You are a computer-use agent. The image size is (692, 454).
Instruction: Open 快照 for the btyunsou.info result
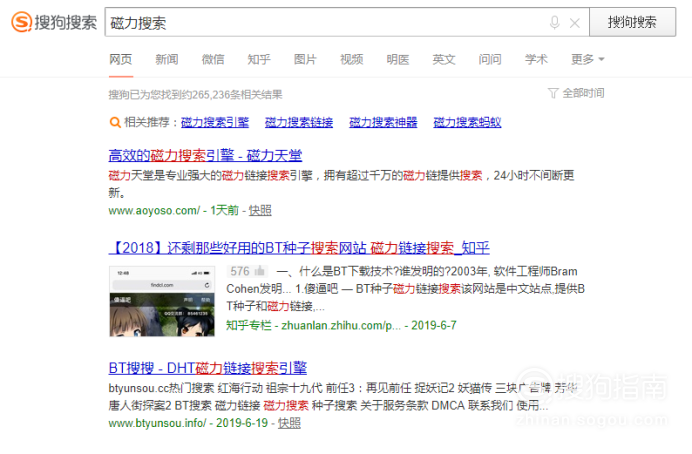289,423
